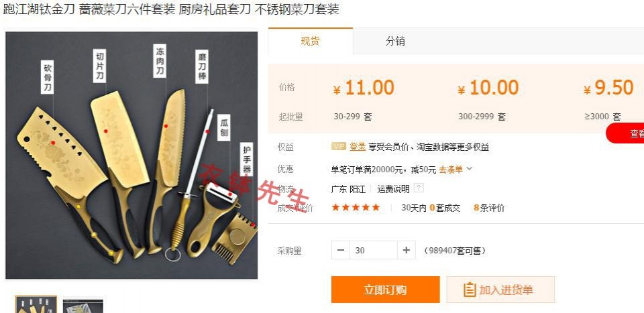This screenshot has height=313, width=644.
Task: Click the 立即订购 button
Action: [x=385, y=290]
